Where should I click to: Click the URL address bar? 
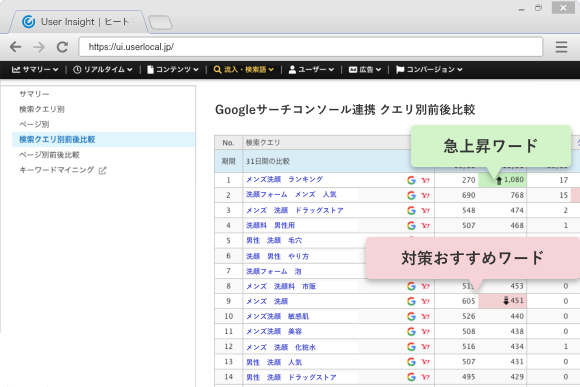311,47
